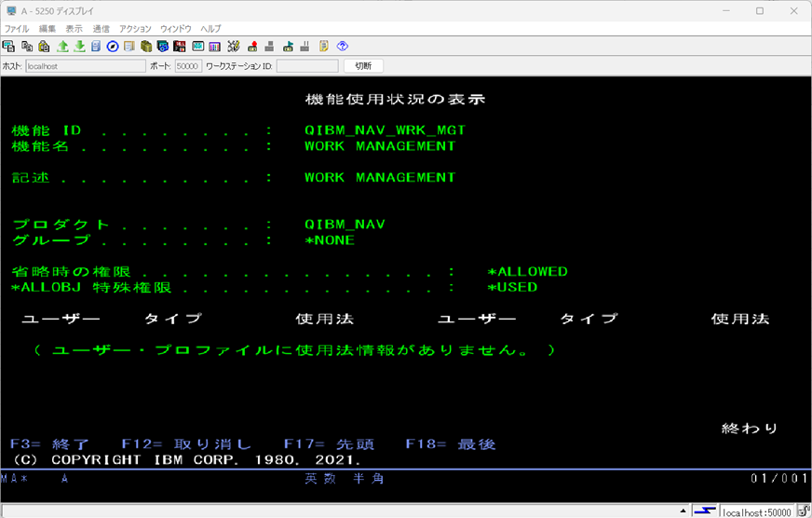This screenshot has height=518, width=812.
Task: Click the ワークステーション ID field
Action: point(307,66)
